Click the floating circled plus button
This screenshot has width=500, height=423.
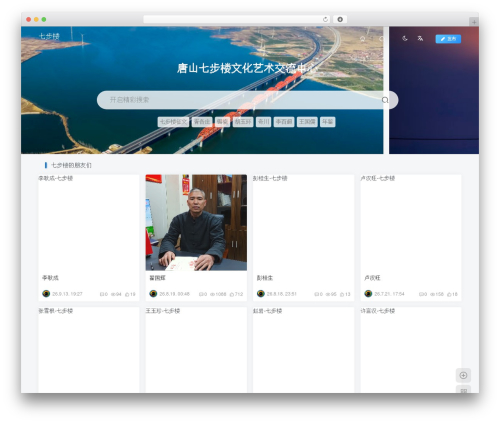point(463,375)
